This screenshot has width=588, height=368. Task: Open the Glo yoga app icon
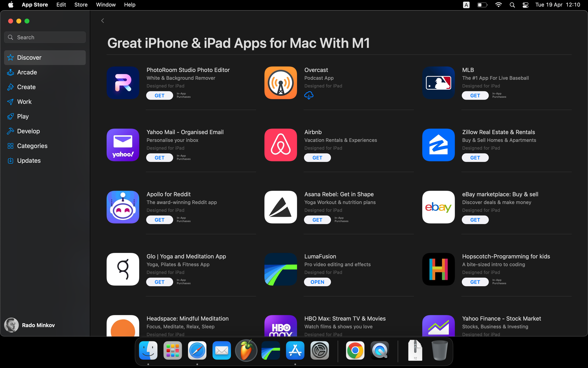(x=123, y=269)
